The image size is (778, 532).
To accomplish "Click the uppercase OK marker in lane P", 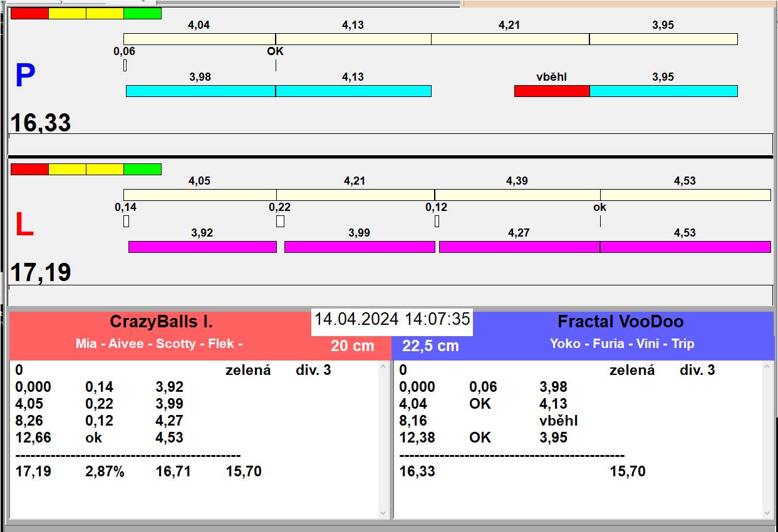I will (276, 65).
